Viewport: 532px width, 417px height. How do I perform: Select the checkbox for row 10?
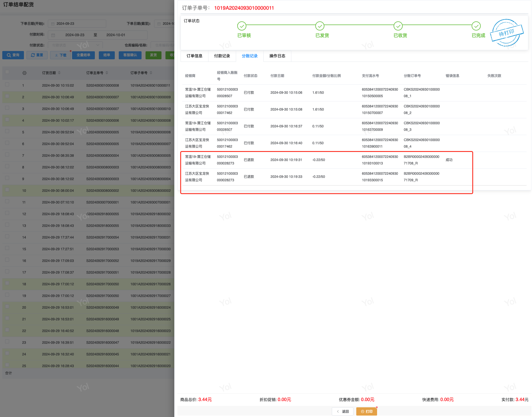coord(7,190)
